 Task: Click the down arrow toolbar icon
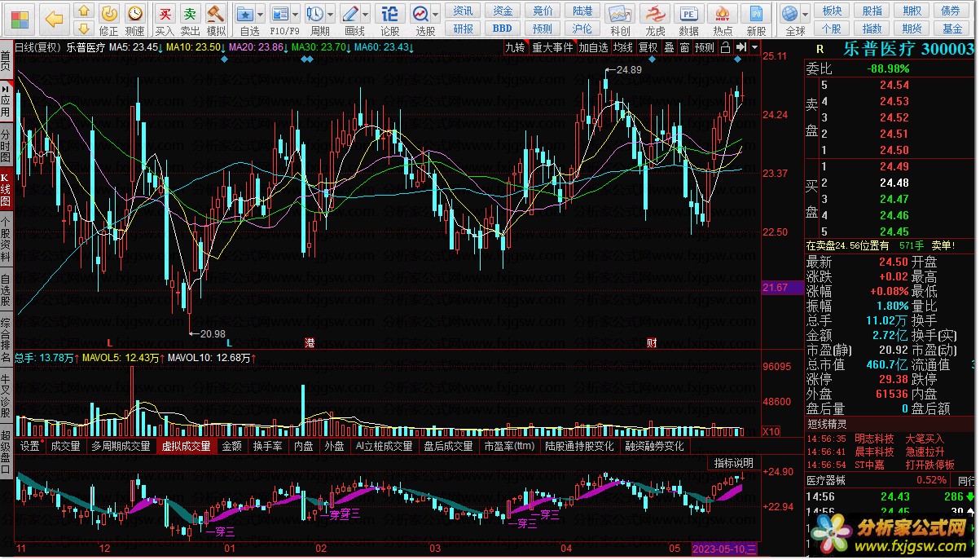(x=83, y=30)
